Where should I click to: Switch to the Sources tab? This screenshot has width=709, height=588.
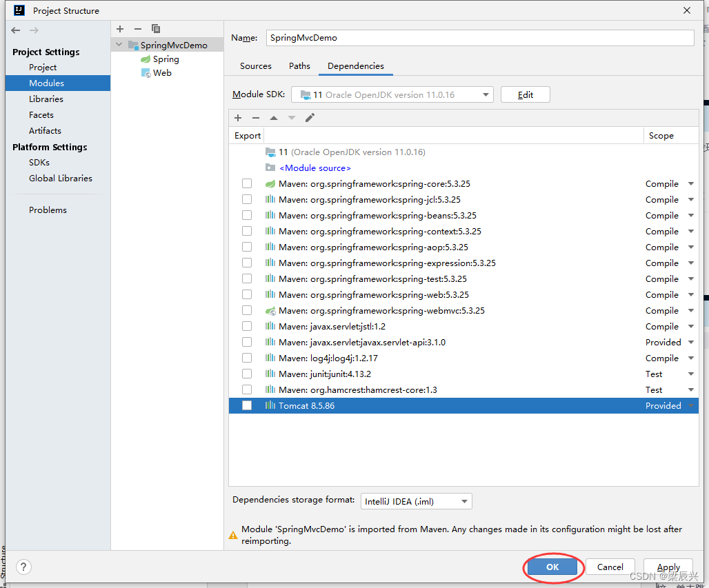pos(255,66)
